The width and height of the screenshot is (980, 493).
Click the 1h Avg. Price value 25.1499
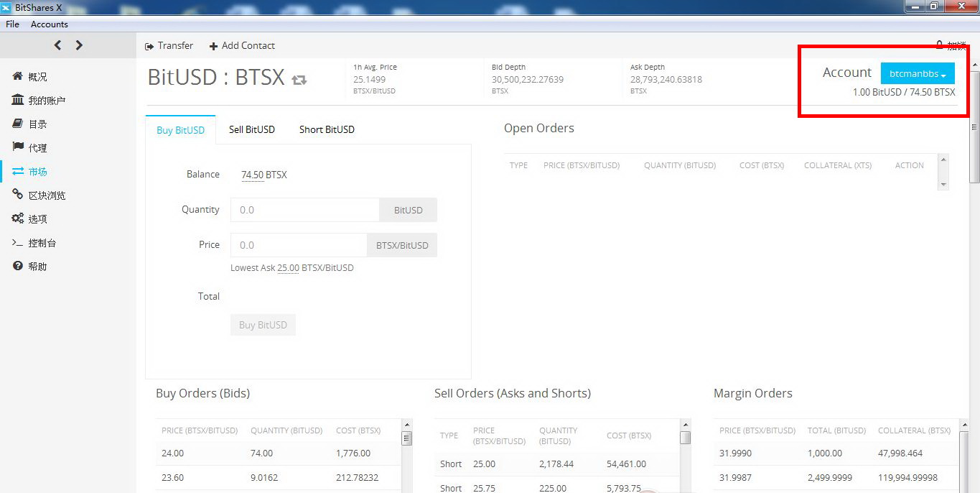(369, 80)
